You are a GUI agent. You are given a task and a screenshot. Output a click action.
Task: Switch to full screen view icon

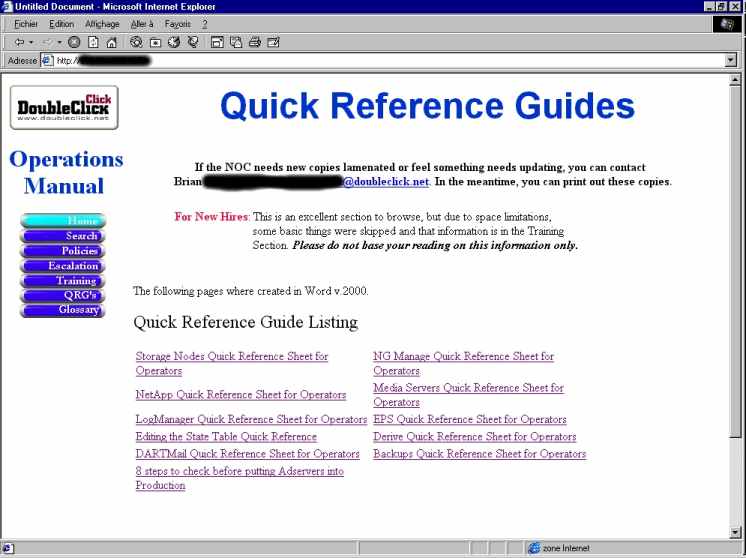[x=217, y=42]
